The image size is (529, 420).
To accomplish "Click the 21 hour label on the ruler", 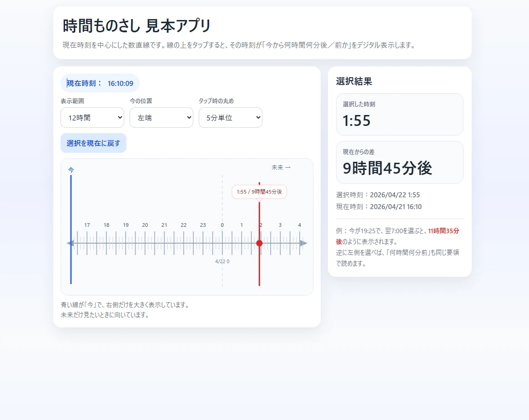I will click(x=164, y=225).
